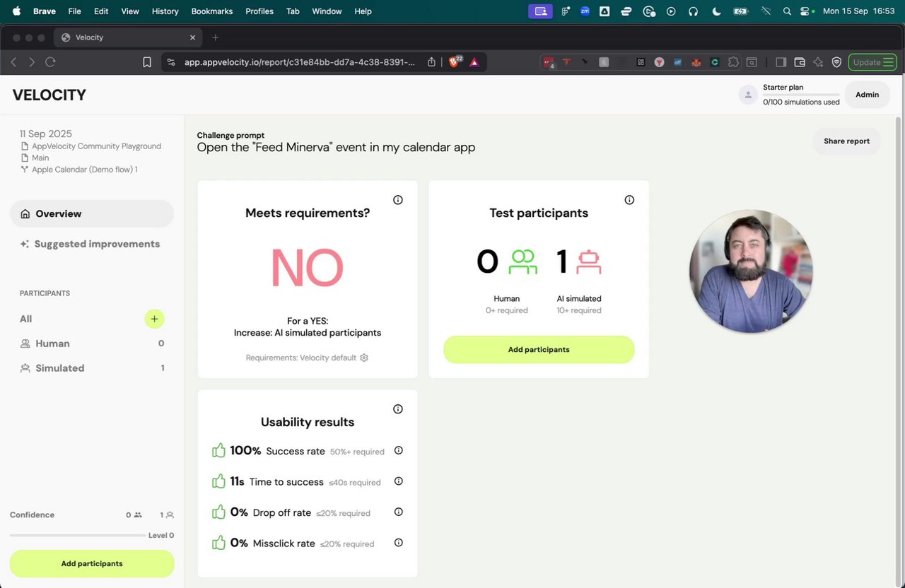Toggle the Brave sidebar panel icon
Image resolution: width=905 pixels, height=588 pixels.
(781, 62)
